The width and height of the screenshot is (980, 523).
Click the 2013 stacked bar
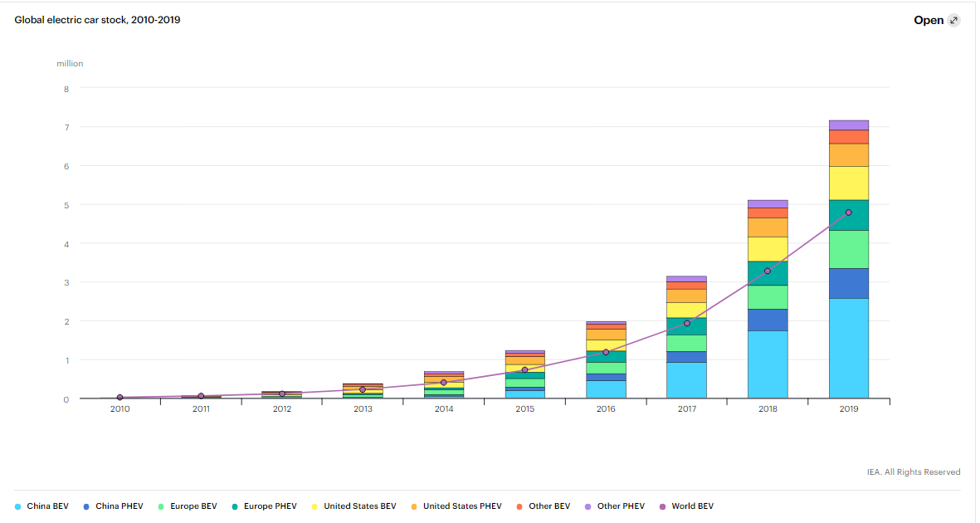click(363, 391)
